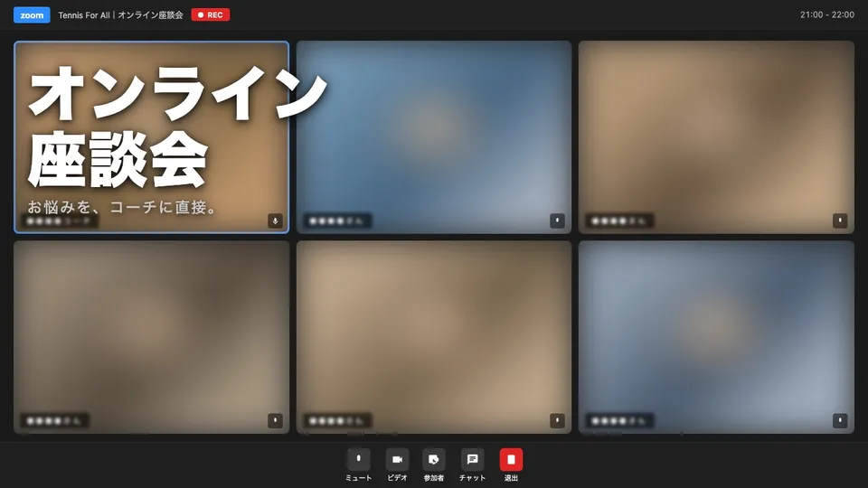
Task: Select the bottom-left participant video tile
Action: pyautogui.click(x=151, y=337)
